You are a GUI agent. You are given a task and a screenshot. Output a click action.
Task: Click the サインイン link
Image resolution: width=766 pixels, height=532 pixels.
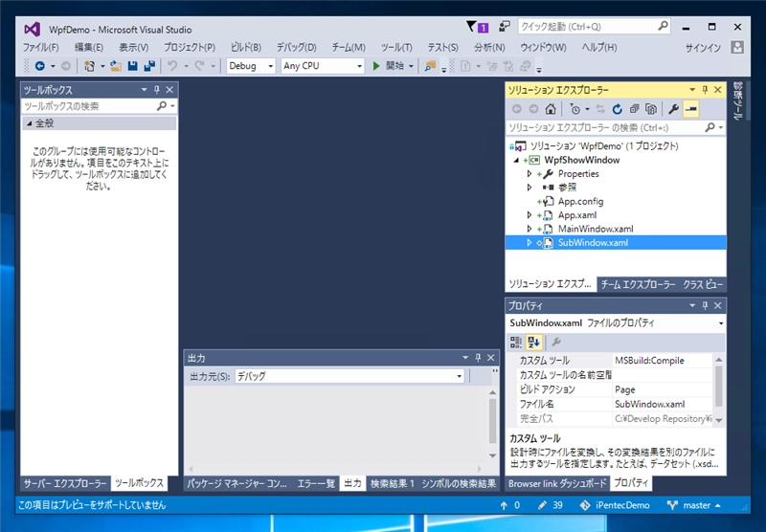point(703,48)
